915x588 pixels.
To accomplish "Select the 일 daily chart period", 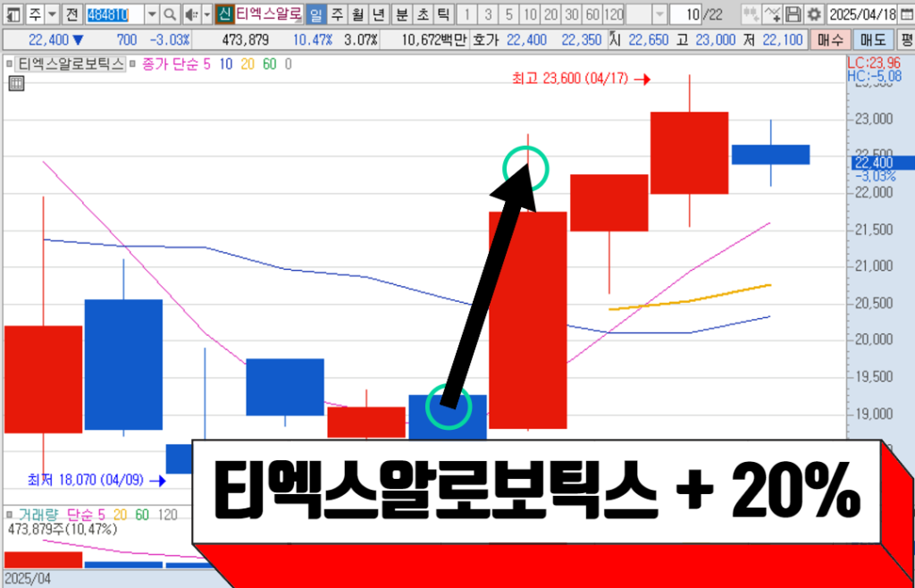I will [316, 13].
